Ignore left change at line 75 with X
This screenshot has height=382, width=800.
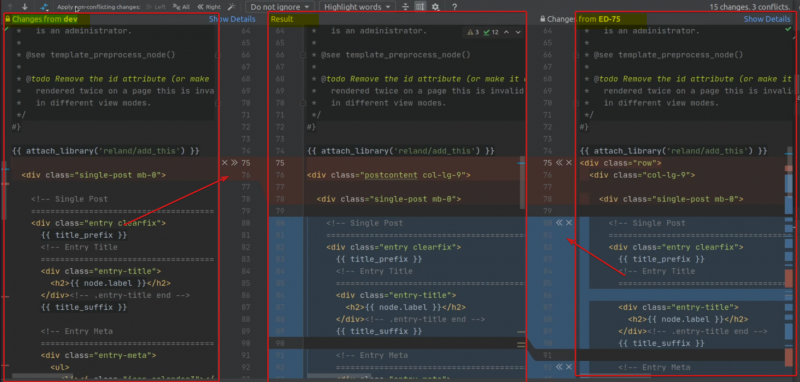click(225, 163)
